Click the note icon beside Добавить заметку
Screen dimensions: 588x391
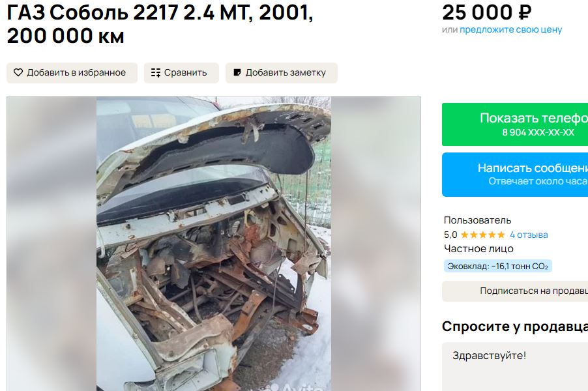(237, 72)
